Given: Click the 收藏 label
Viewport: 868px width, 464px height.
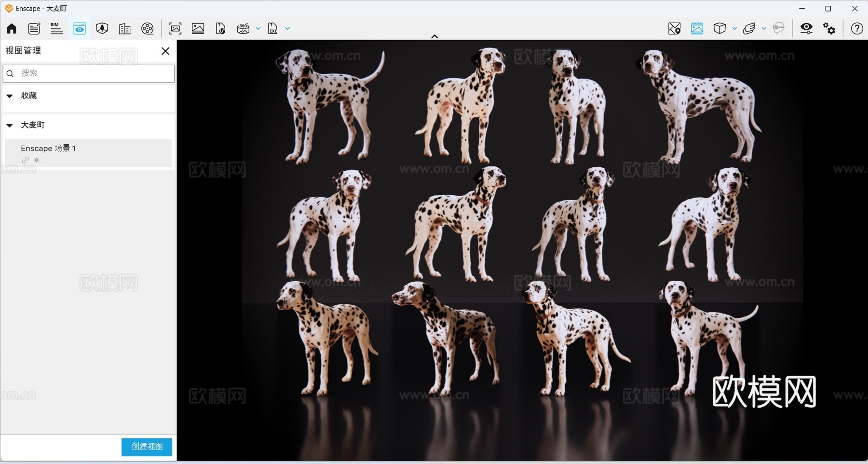Looking at the screenshot, I should pos(29,96).
